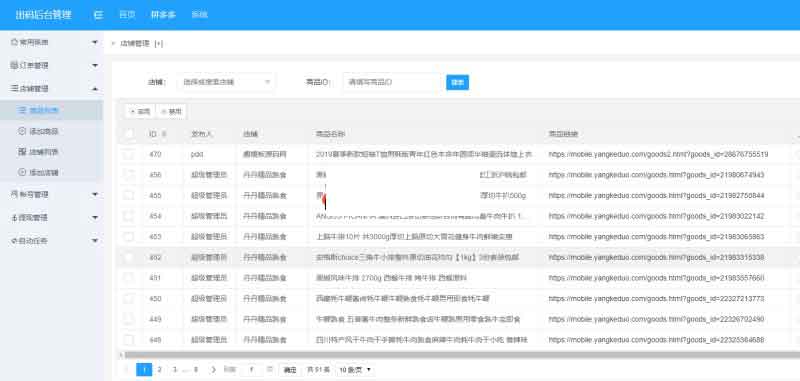Click the add product plus-circle icon
800x381 pixels.
[x=22, y=131]
